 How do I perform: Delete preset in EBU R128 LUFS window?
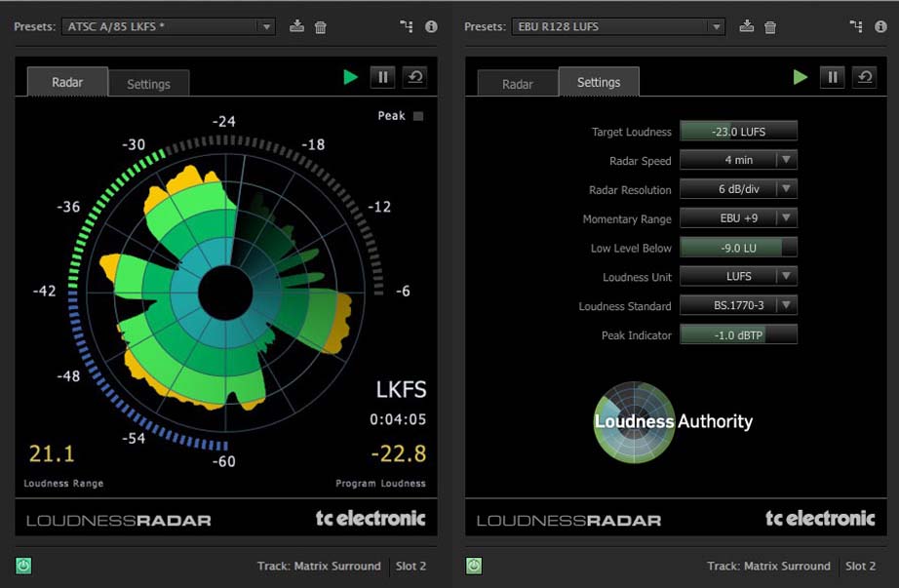coord(770,27)
